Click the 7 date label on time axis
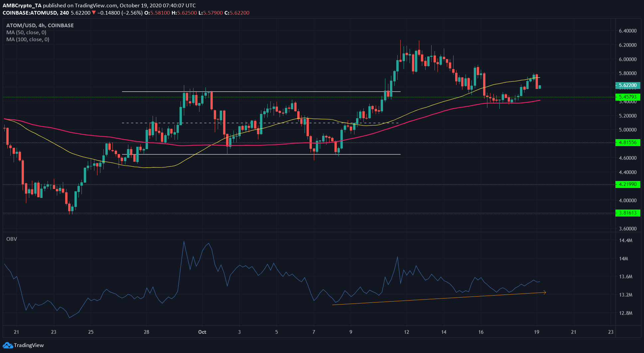 click(x=314, y=332)
